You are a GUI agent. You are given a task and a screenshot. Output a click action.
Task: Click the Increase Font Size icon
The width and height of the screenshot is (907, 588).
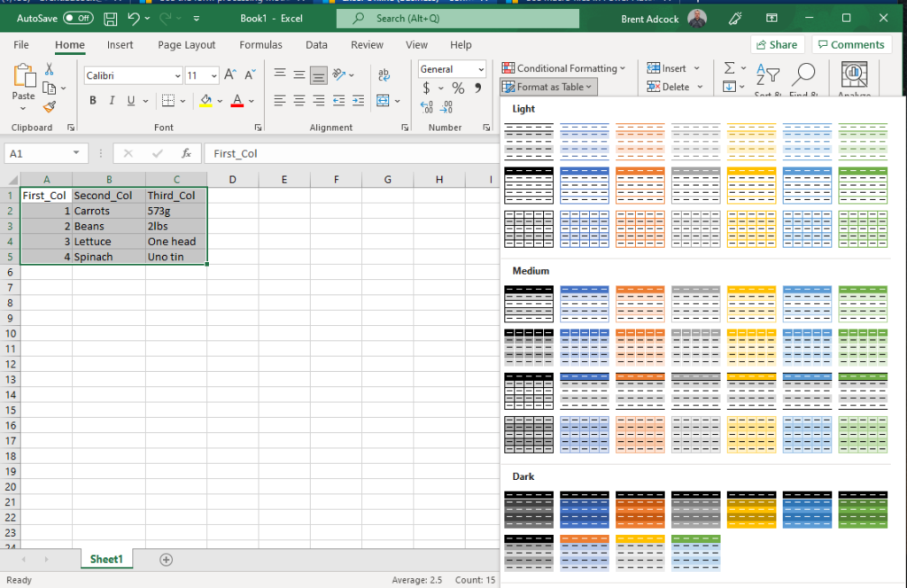(230, 75)
